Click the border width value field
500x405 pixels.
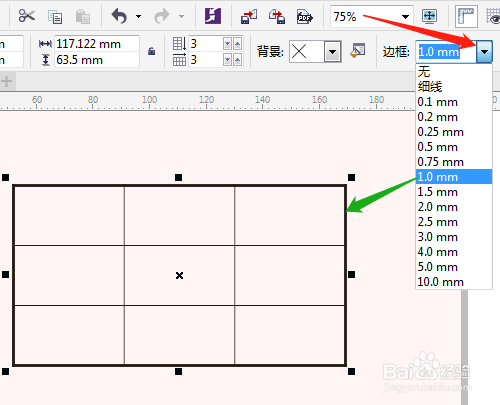click(446, 52)
